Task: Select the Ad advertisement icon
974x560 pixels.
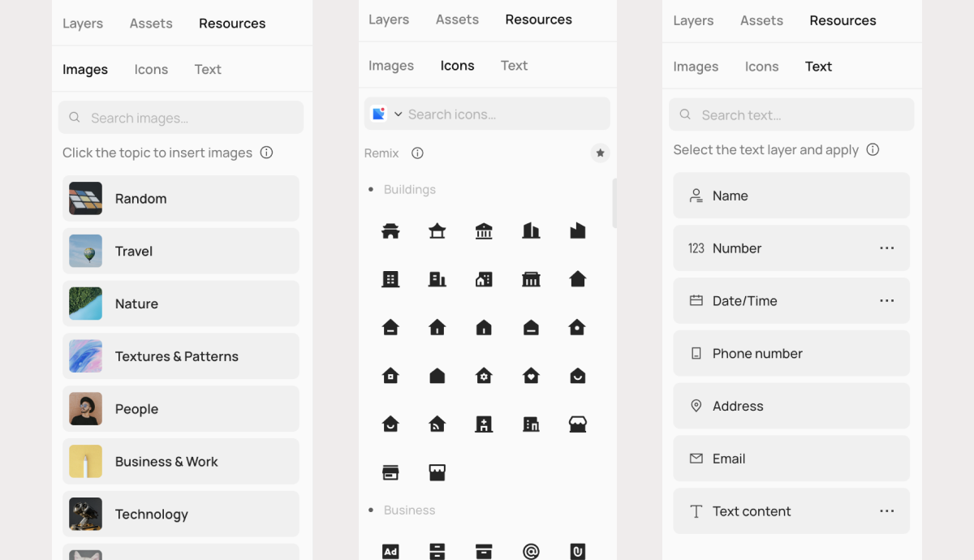Action: point(390,552)
